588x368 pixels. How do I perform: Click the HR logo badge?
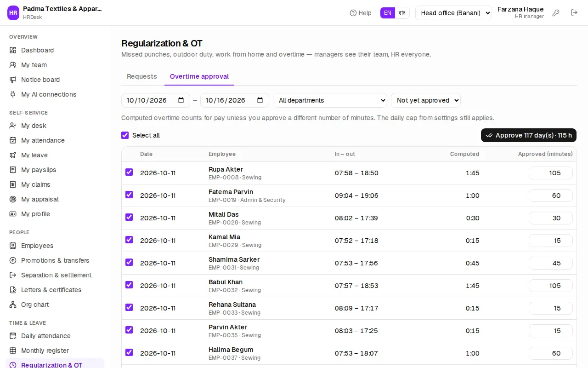[13, 13]
